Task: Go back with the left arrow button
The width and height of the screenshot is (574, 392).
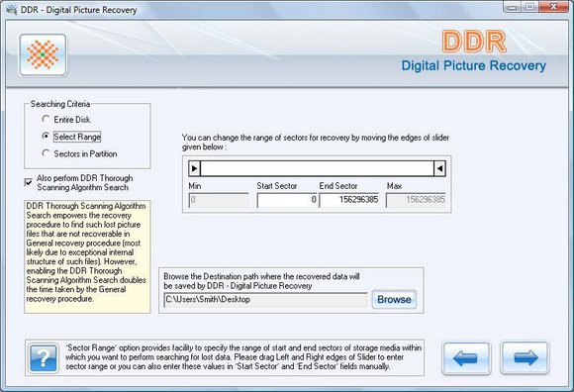Action: (x=466, y=358)
